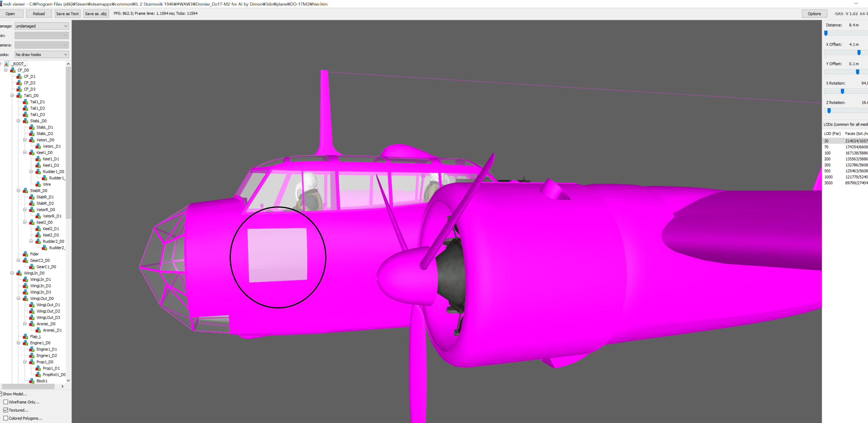868x423 pixels.
Task: Collapse the WingLIn_D0 tree node
Action: click(12, 273)
